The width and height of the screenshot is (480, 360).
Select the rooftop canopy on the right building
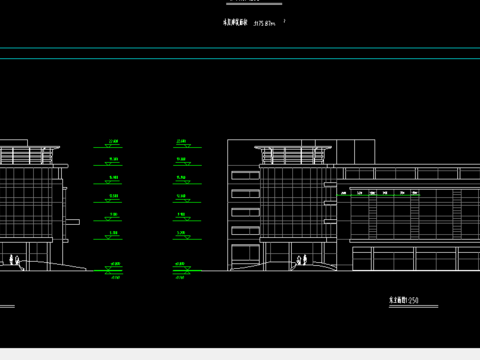[x=293, y=155]
